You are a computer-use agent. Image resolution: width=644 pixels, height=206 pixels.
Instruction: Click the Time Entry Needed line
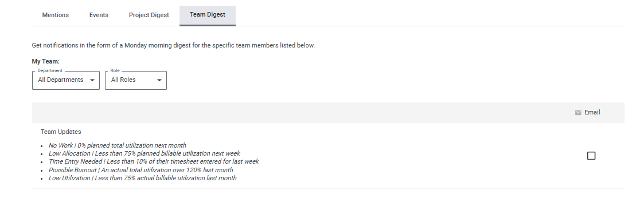click(x=154, y=162)
